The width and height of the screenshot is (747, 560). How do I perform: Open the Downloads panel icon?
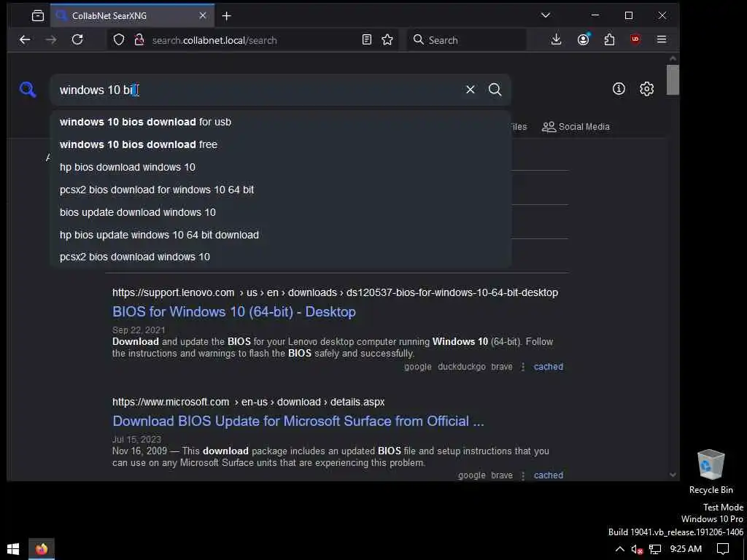pyautogui.click(x=556, y=39)
